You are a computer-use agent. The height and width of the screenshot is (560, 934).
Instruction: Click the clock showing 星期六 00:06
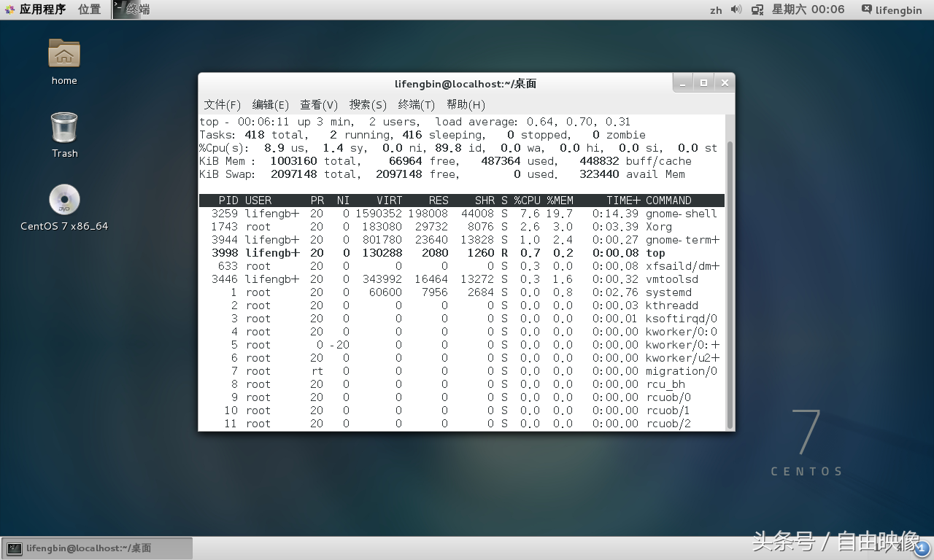pyautogui.click(x=808, y=9)
